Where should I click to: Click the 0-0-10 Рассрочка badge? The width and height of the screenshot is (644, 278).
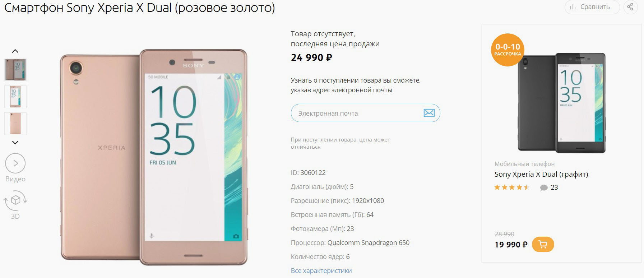pos(508,50)
